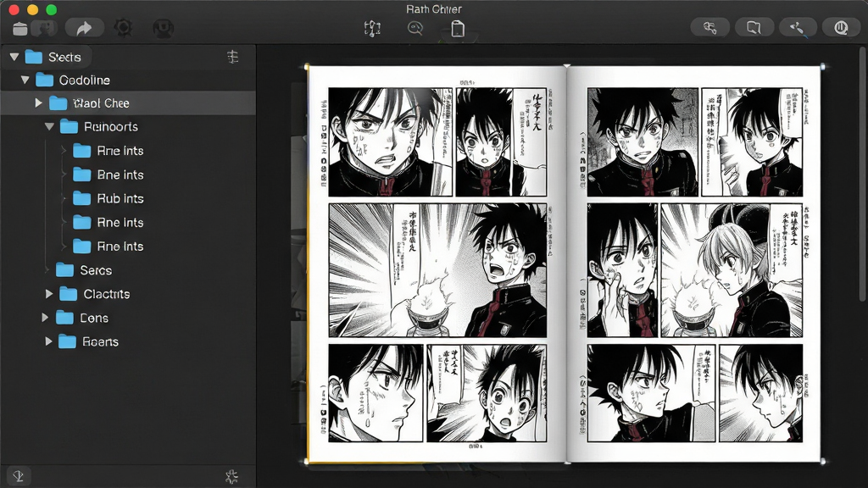Image resolution: width=868 pixels, height=488 pixels.
Task: Click the icon in the sidebar's bottom-left corner
Action: click(x=19, y=476)
